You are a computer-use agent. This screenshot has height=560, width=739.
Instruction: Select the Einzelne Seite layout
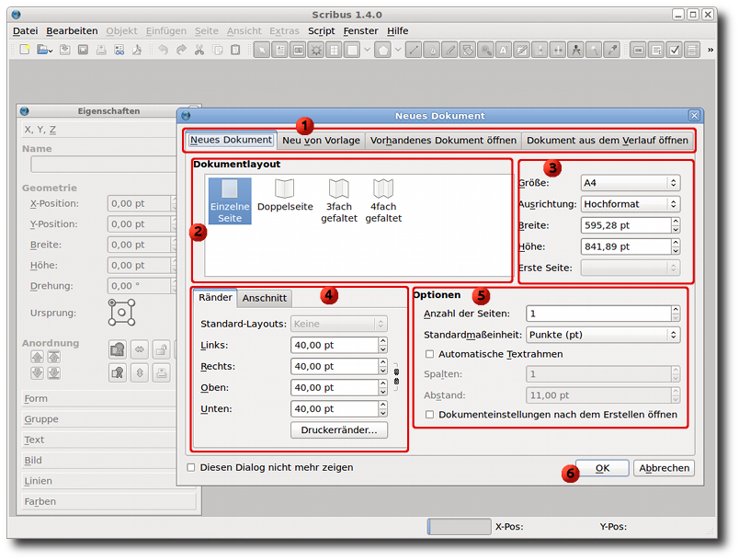point(230,200)
